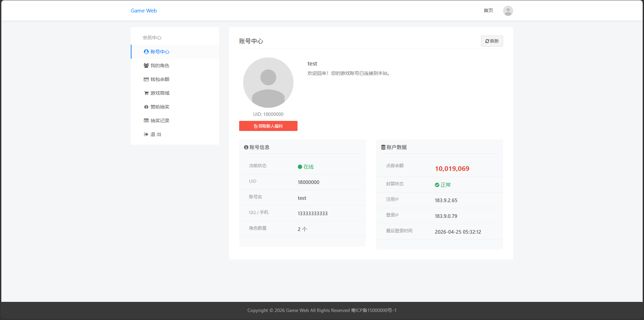Click the gift icon beside 赞助抽奖
Screen dimensions: 644x320
[x=146, y=107]
